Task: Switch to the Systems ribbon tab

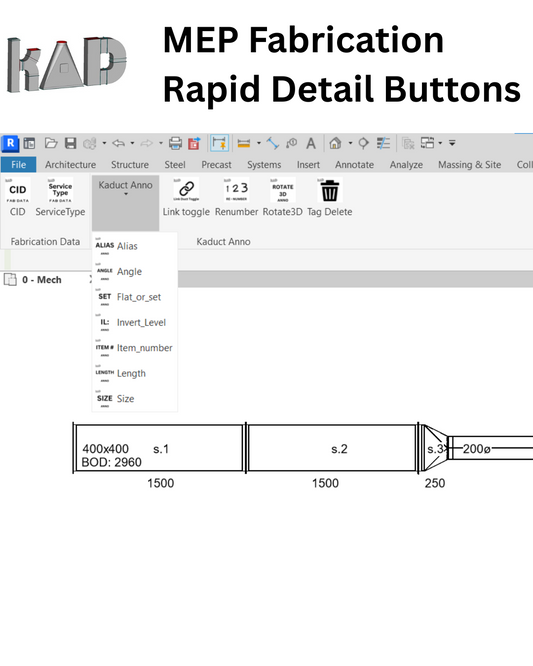Action: pyautogui.click(x=264, y=165)
